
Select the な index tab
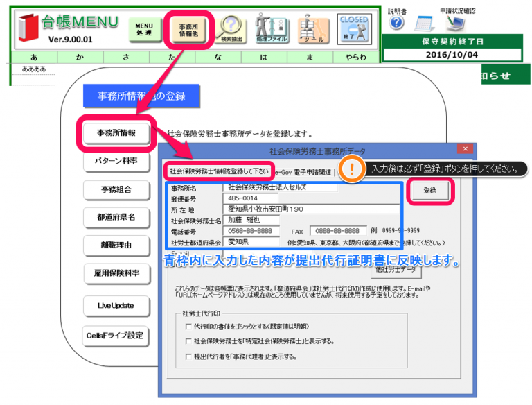tap(218, 57)
